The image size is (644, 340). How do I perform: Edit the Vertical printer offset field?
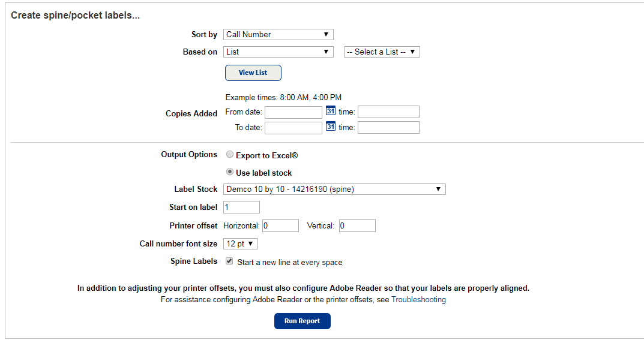click(357, 225)
